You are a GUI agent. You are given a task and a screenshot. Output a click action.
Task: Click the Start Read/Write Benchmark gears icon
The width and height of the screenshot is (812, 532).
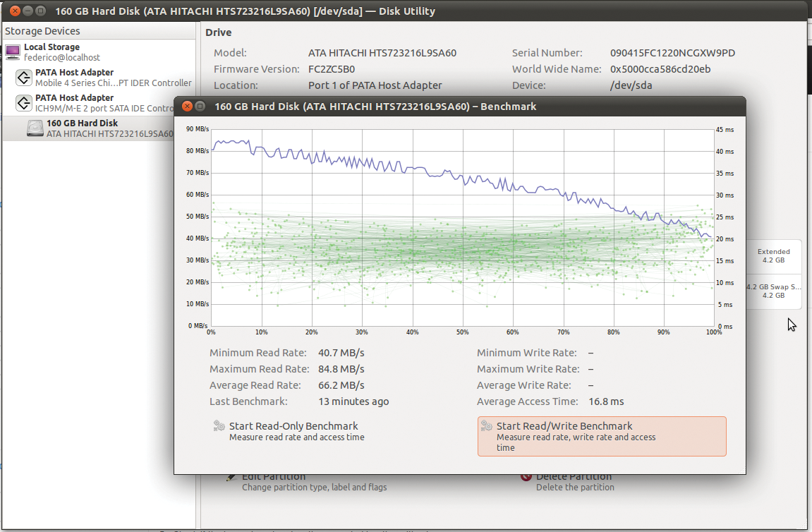[488, 426]
